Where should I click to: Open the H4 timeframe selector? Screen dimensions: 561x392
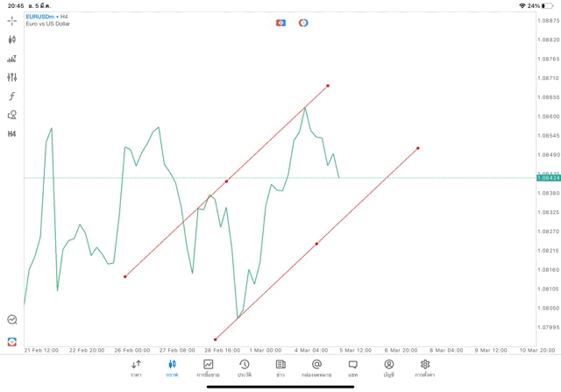pyautogui.click(x=11, y=134)
